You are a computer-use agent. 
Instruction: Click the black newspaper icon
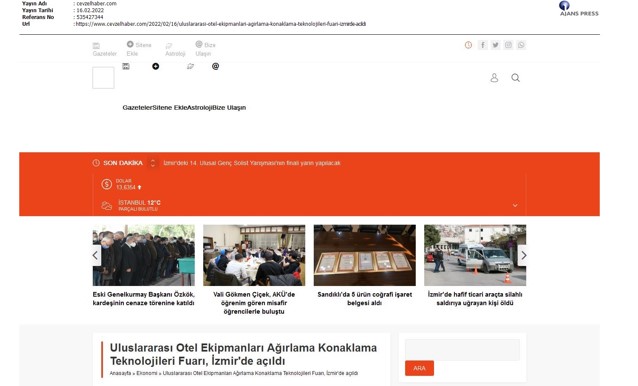click(126, 66)
